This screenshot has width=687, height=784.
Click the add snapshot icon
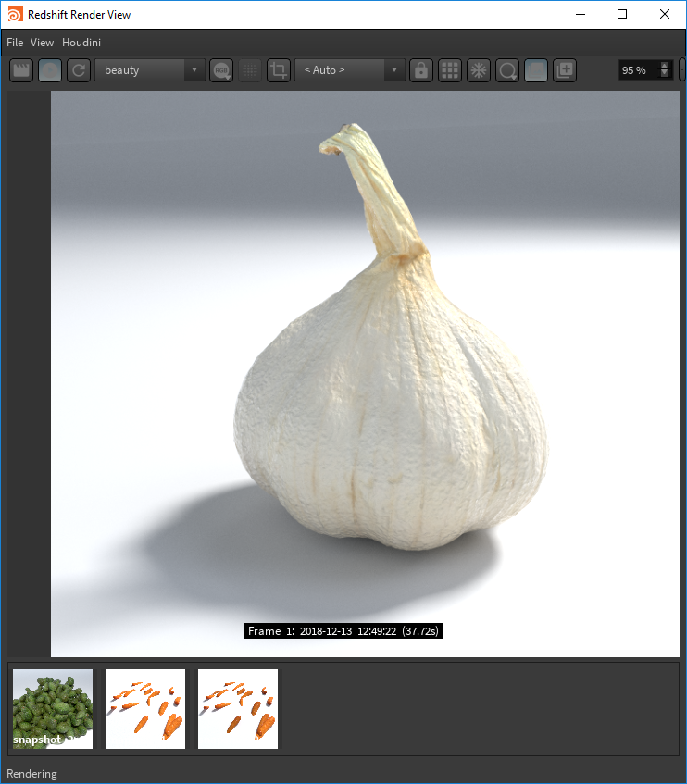[x=565, y=70]
